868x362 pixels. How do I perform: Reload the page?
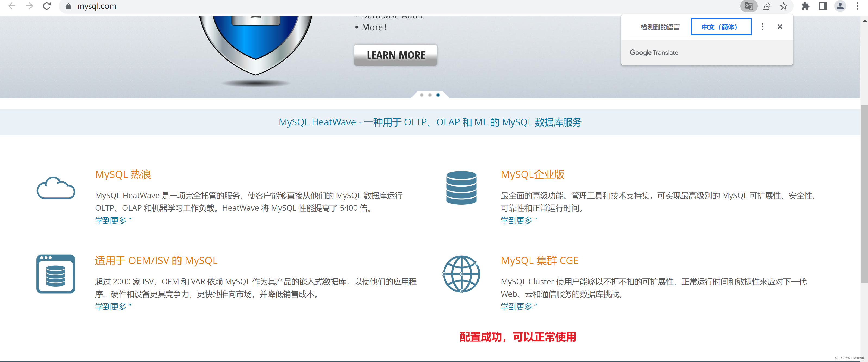tap(47, 6)
